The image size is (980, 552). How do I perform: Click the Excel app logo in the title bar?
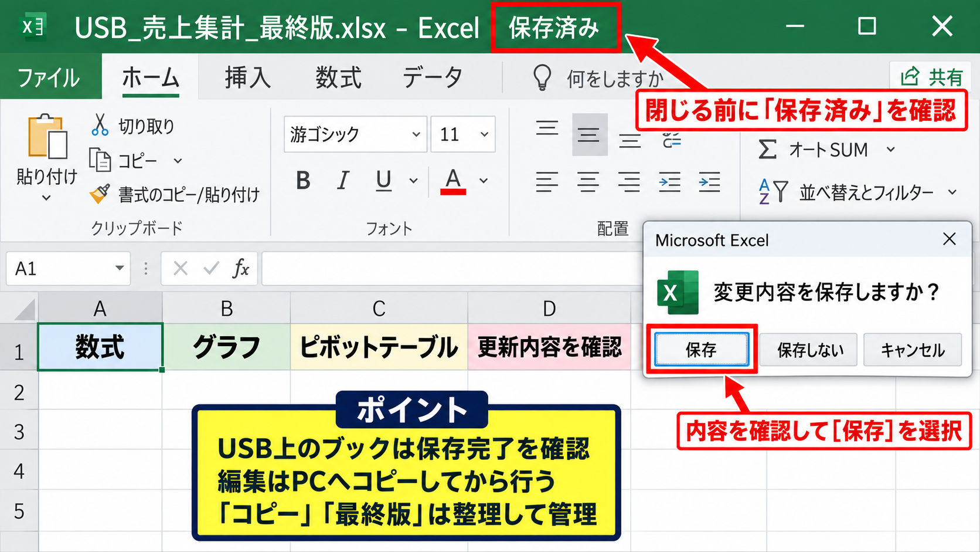[x=32, y=26]
